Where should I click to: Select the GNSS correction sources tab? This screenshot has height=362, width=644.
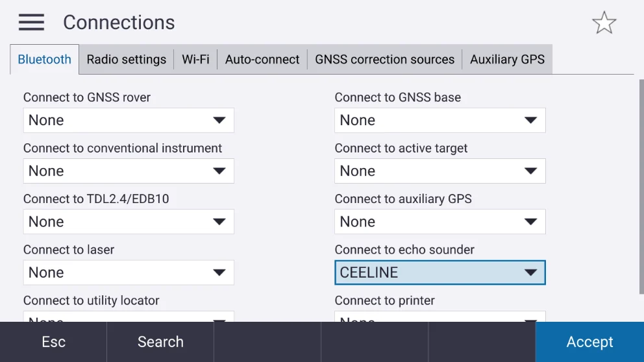384,60
